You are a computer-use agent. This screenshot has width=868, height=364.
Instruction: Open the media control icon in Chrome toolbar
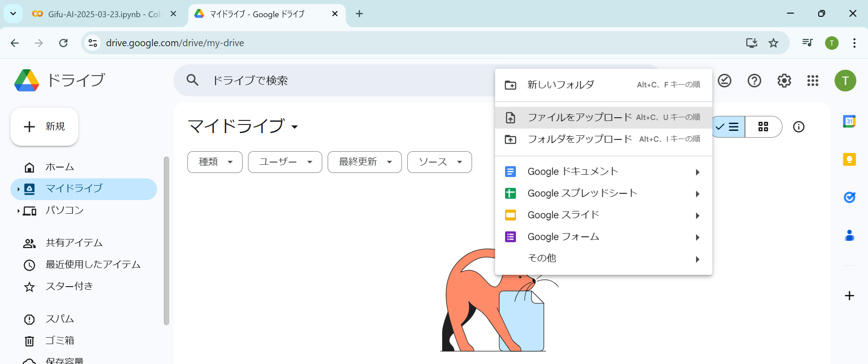(807, 43)
